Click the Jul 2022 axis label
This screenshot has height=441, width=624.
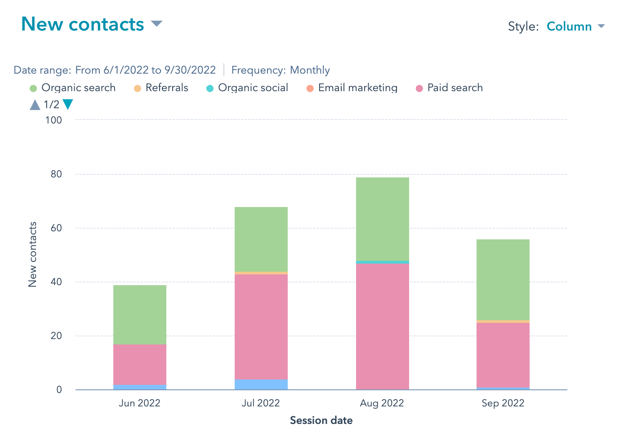[x=261, y=403]
